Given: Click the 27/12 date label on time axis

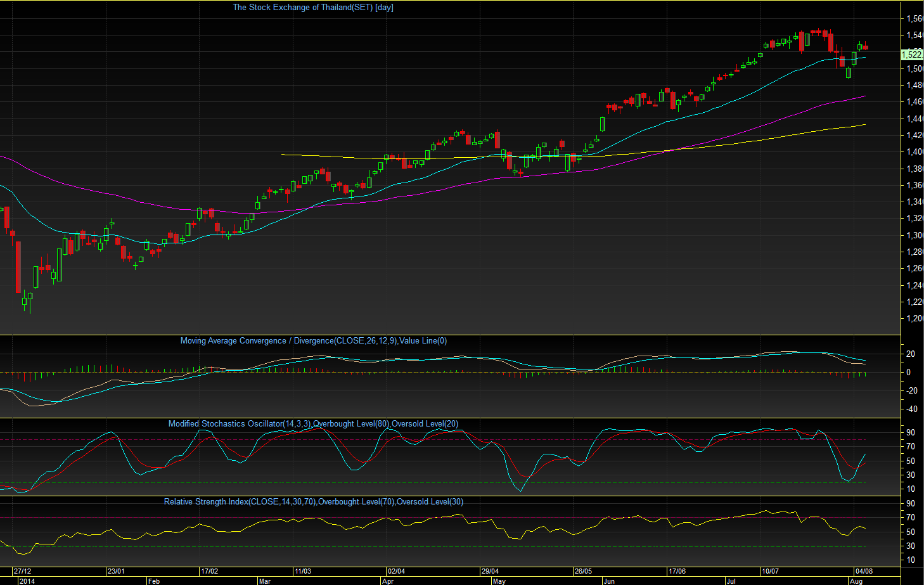Looking at the screenshot, I should 23,571.
